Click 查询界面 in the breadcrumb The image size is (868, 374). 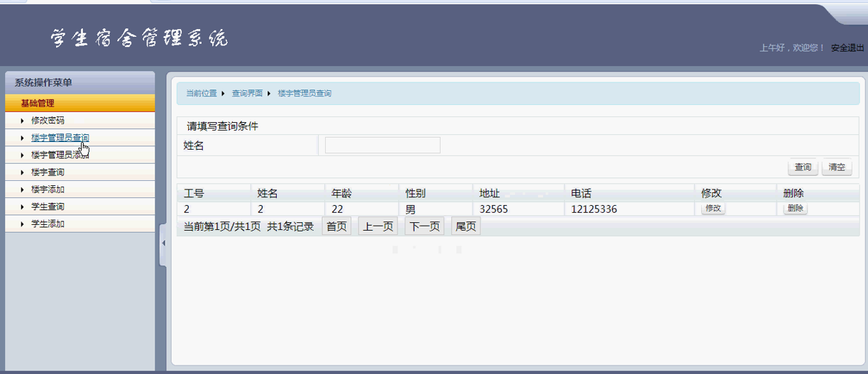pyautogui.click(x=247, y=94)
